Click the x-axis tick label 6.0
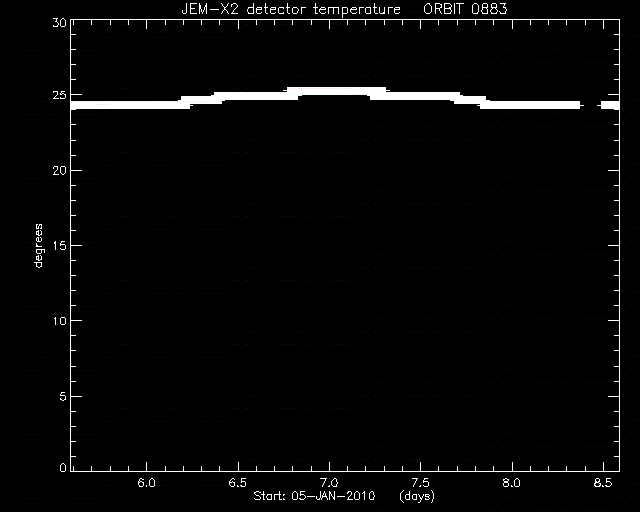 click(146, 483)
